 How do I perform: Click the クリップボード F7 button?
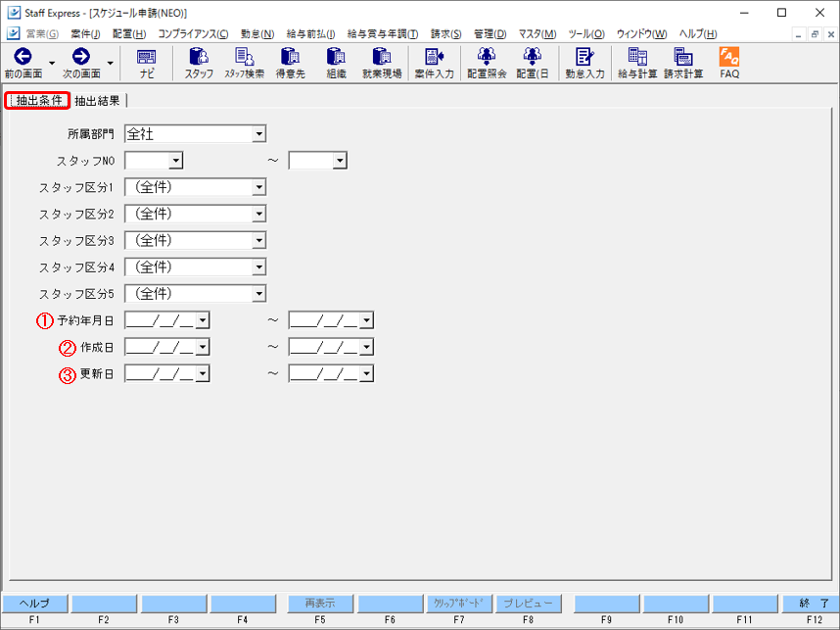[x=459, y=604]
